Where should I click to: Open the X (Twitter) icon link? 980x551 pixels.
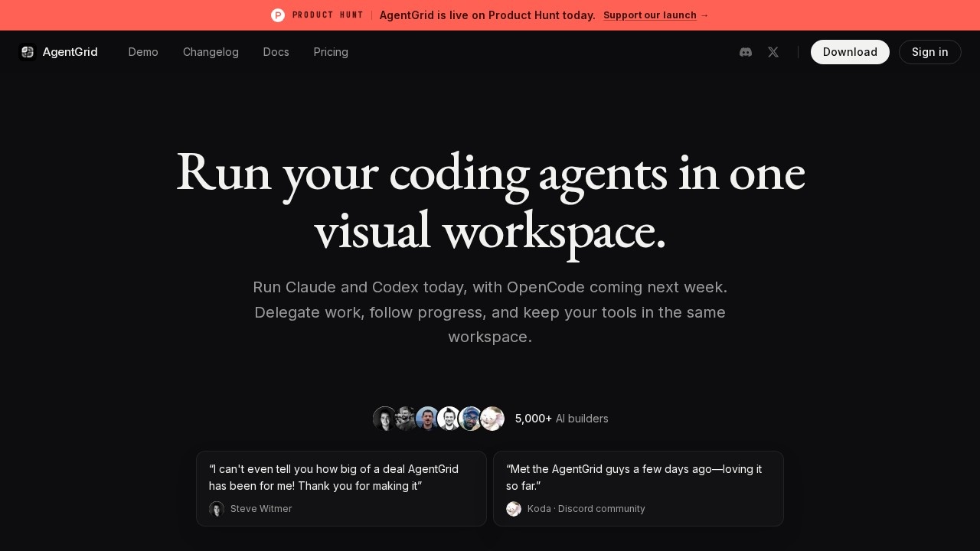point(773,52)
